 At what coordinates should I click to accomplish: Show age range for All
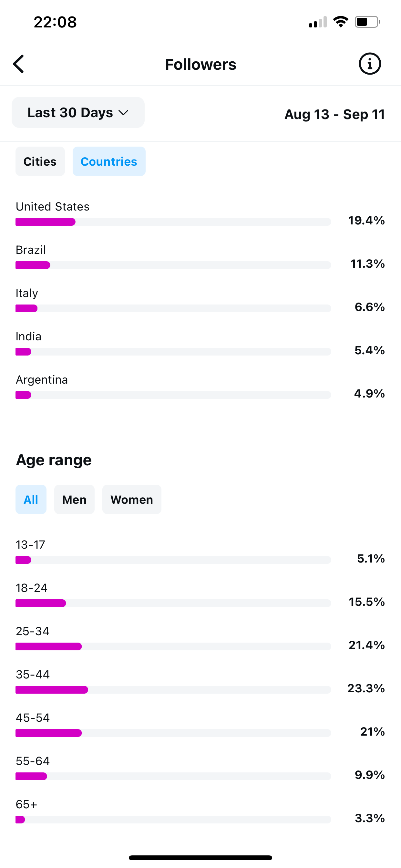(x=31, y=499)
